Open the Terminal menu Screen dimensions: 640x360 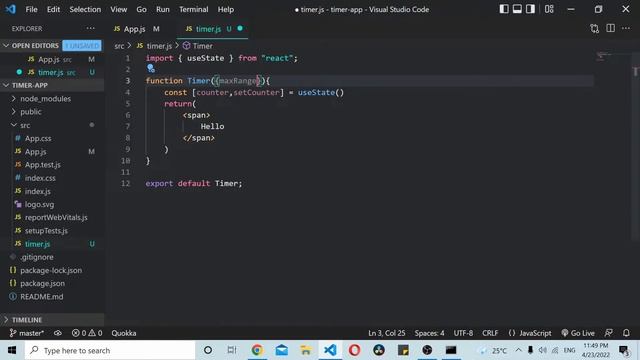coord(193,9)
